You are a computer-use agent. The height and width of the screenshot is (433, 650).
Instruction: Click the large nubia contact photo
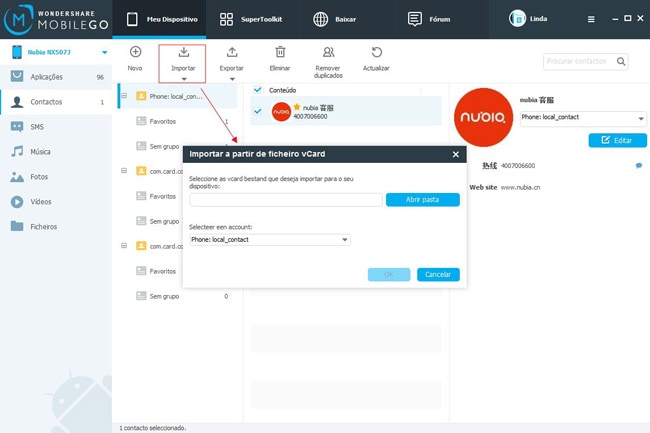pyautogui.click(x=483, y=117)
